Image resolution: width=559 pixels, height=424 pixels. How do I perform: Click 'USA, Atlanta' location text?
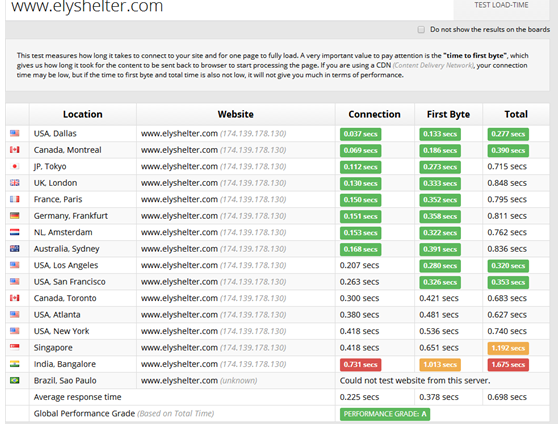(57, 315)
